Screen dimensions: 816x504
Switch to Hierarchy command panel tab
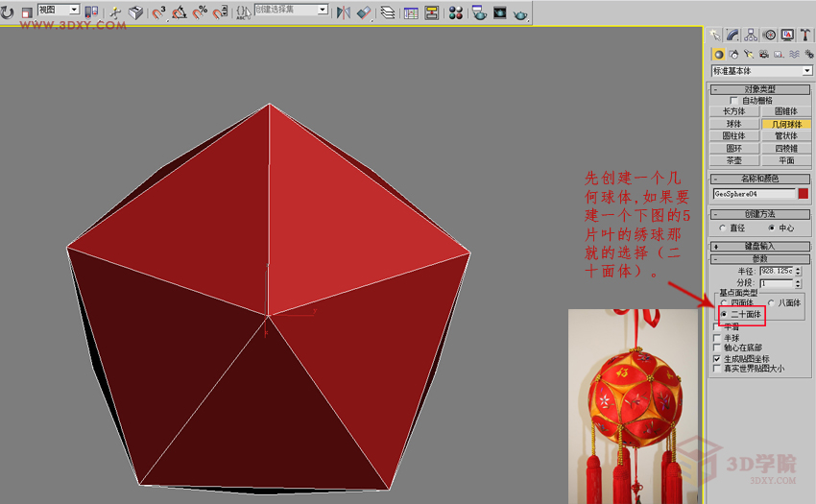[751, 36]
